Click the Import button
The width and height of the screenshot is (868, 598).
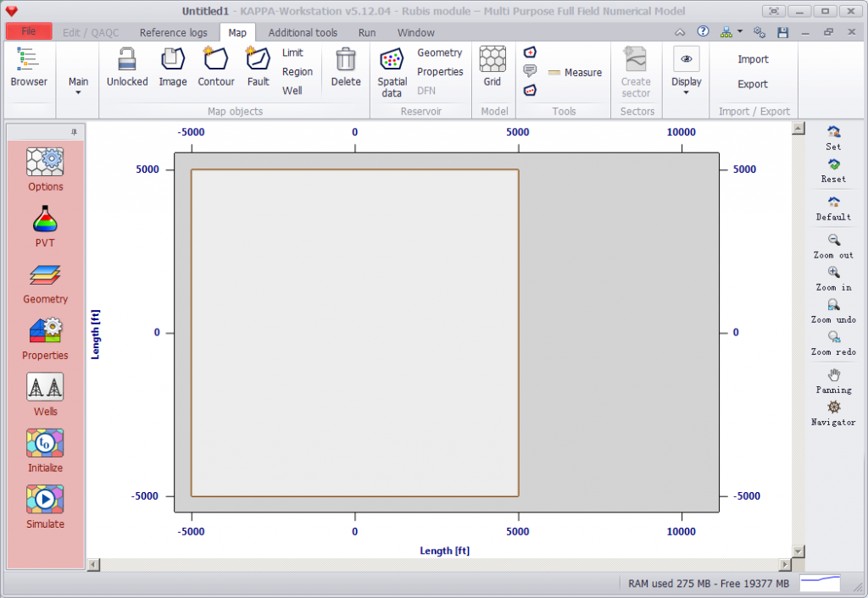click(753, 59)
